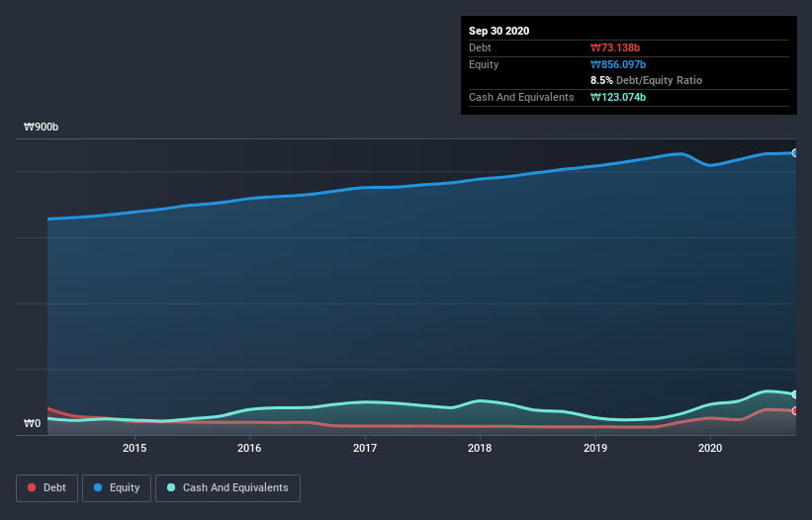
Task: Click the 2018 x-axis label
Action: (x=480, y=448)
